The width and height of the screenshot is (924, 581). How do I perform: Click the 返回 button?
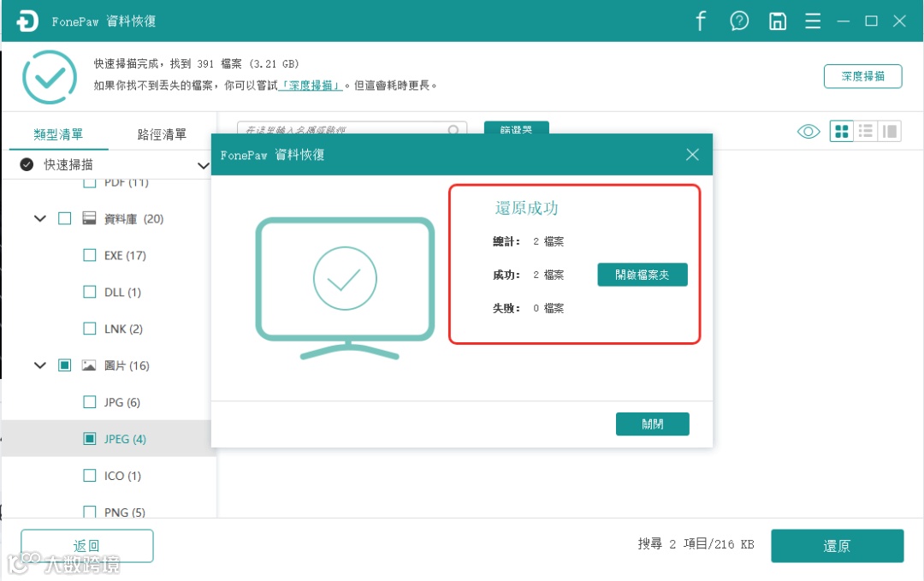[x=86, y=546]
